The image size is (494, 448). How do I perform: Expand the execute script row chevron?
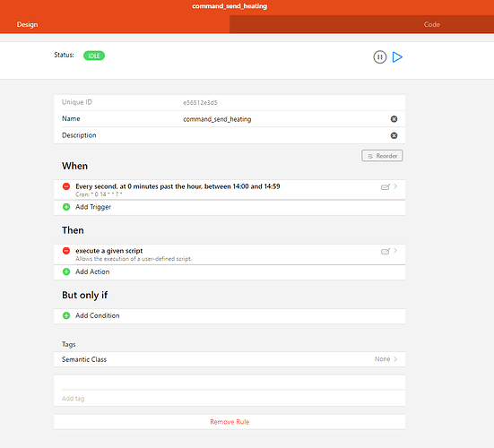pyautogui.click(x=395, y=251)
